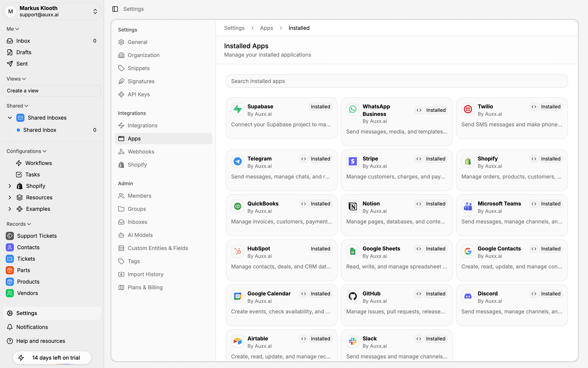Click the code icon on Telegram card
588x368 pixels.
(303, 159)
